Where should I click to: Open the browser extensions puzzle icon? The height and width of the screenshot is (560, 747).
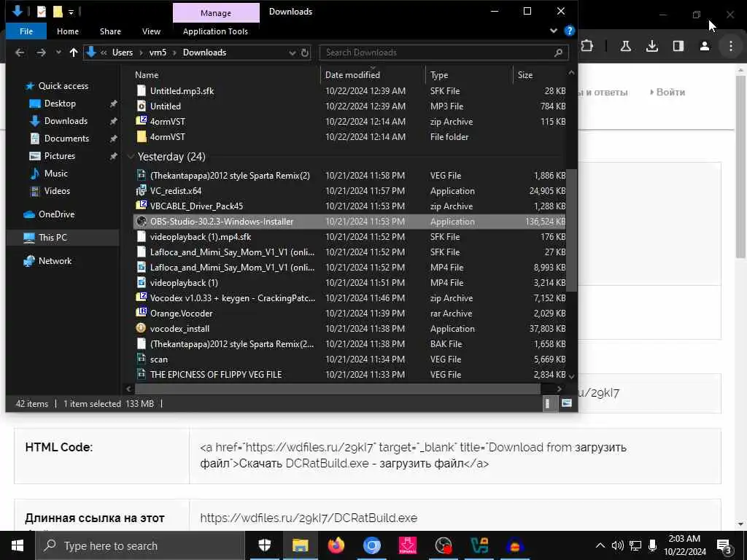[x=587, y=46]
